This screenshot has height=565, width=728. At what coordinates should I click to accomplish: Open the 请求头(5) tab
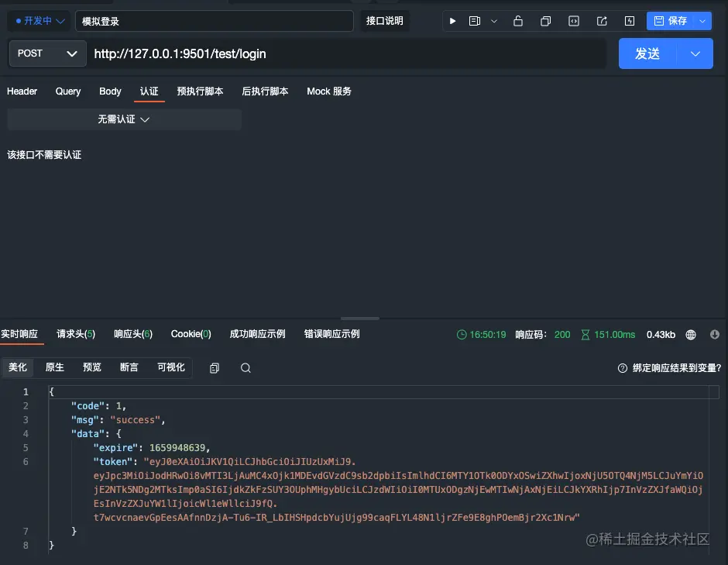(76, 334)
